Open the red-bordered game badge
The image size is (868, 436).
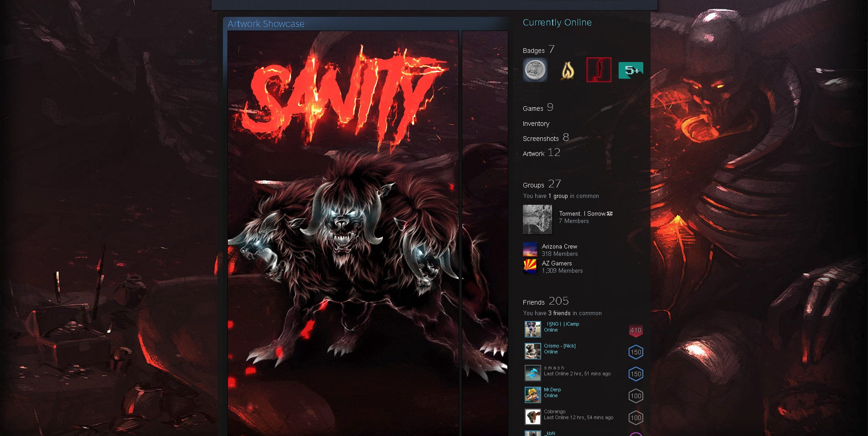click(x=599, y=70)
